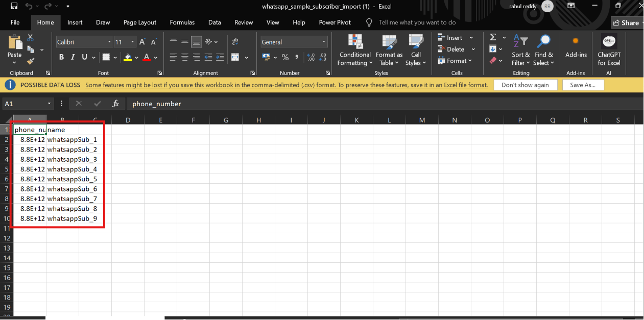Open the font size dropdown

pos(133,42)
